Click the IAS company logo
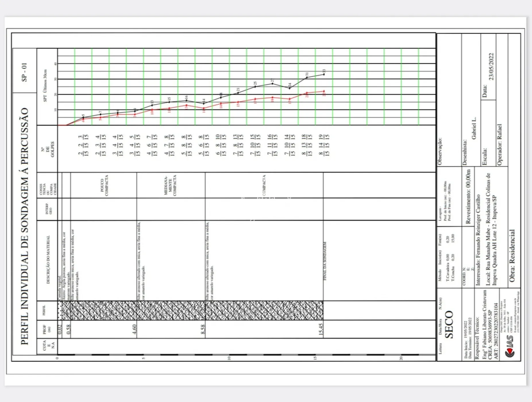Screen dimensions: 532x402 [x=510, y=348]
